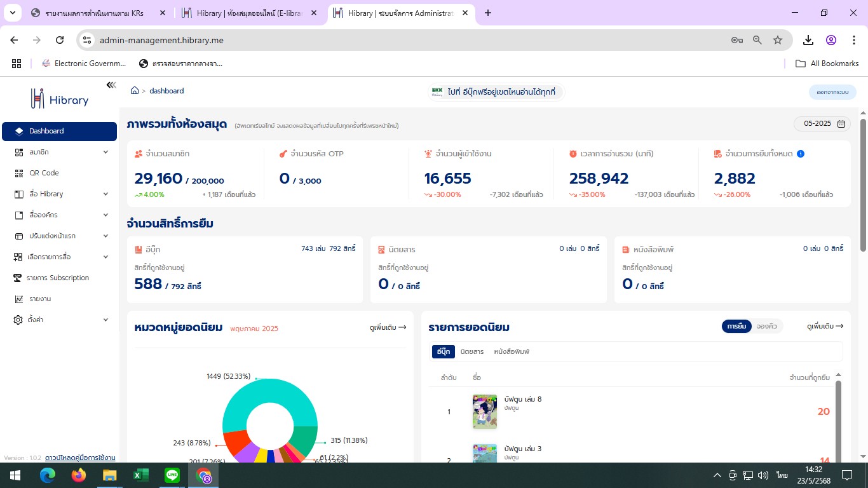
Task: Bookmark this page with star icon
Action: tap(778, 40)
